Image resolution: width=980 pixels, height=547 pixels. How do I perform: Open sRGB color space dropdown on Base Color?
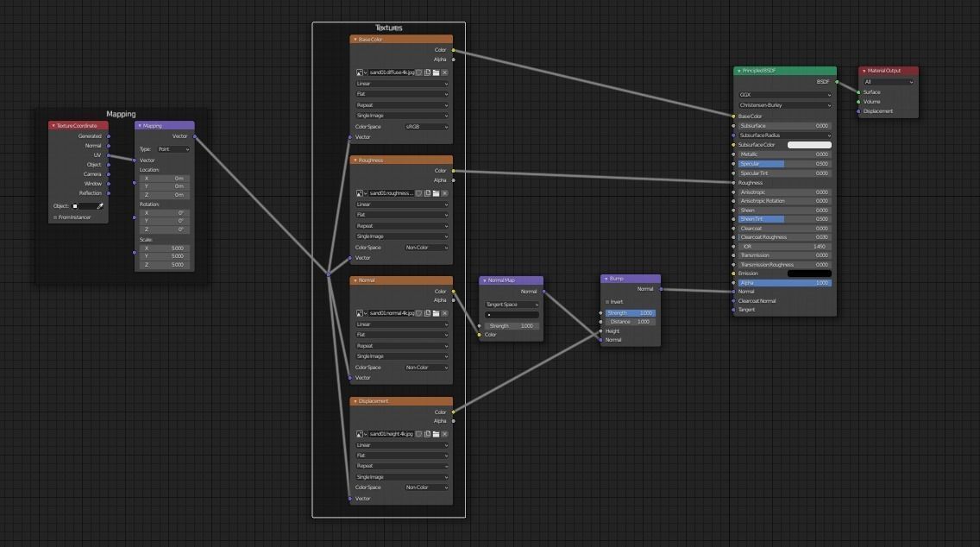click(426, 127)
